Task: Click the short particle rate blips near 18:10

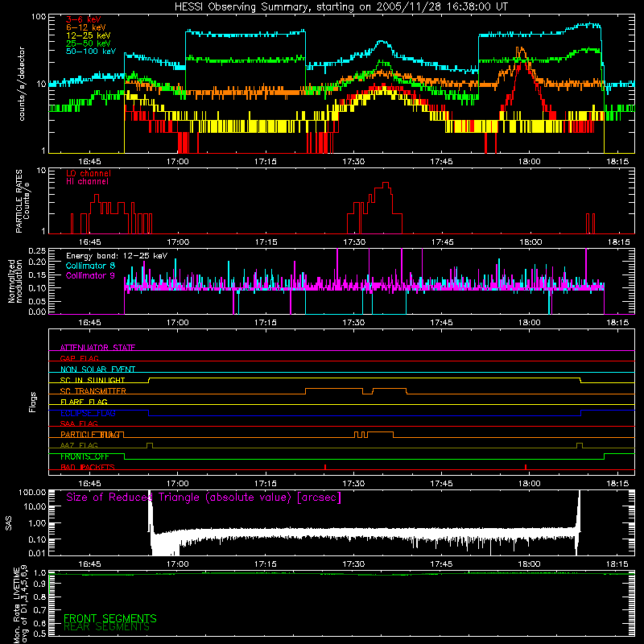Action: pos(590,223)
